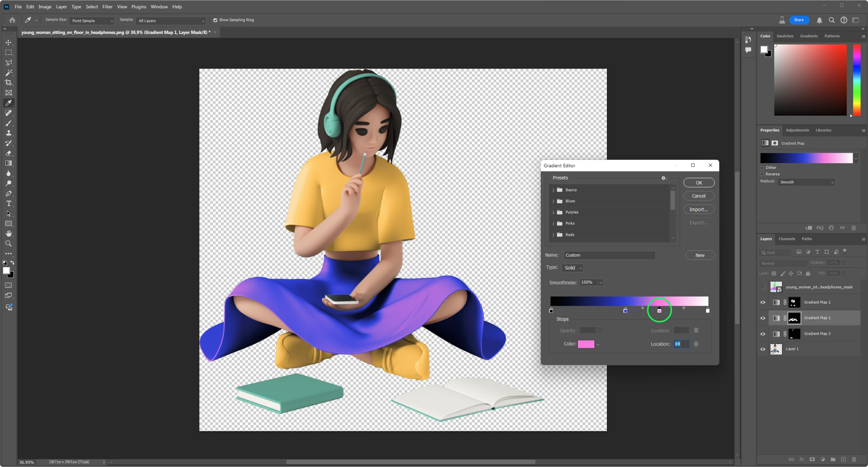This screenshot has height=467, width=868.
Task: Click Cancel in Gradient Editor
Action: 699,196
